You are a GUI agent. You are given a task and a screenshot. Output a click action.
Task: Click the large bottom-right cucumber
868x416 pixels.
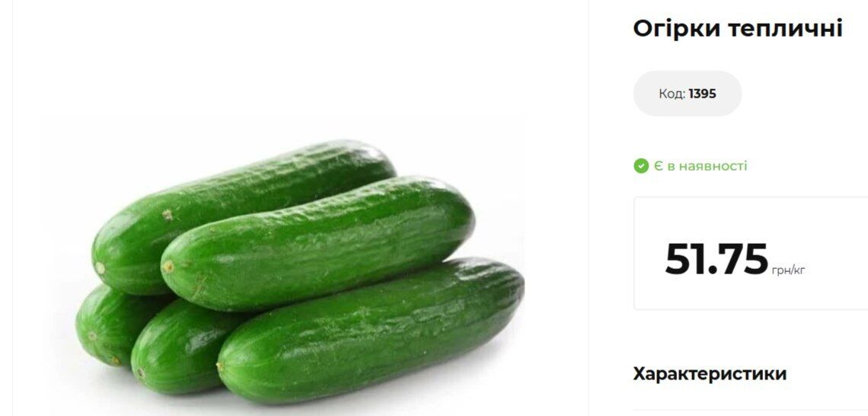(x=370, y=330)
